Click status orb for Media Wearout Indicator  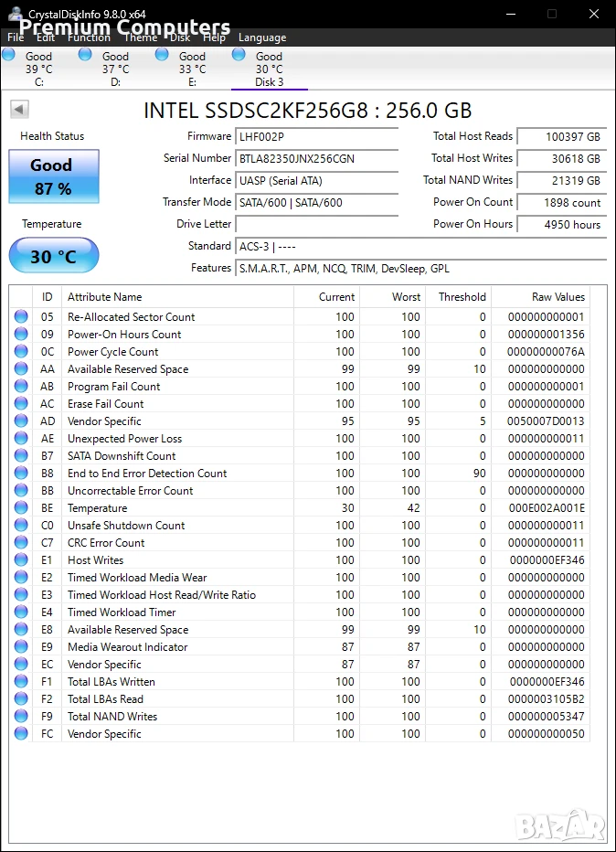point(21,646)
